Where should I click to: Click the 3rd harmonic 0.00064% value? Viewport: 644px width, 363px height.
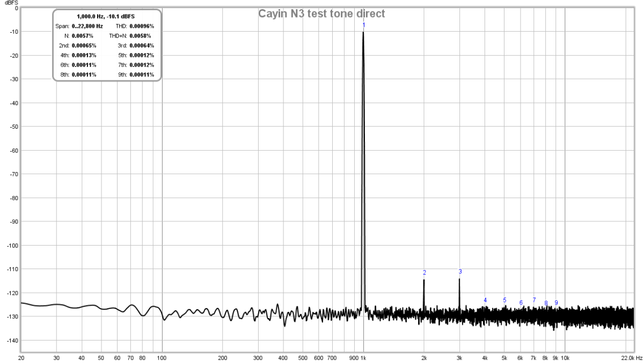(x=142, y=45)
